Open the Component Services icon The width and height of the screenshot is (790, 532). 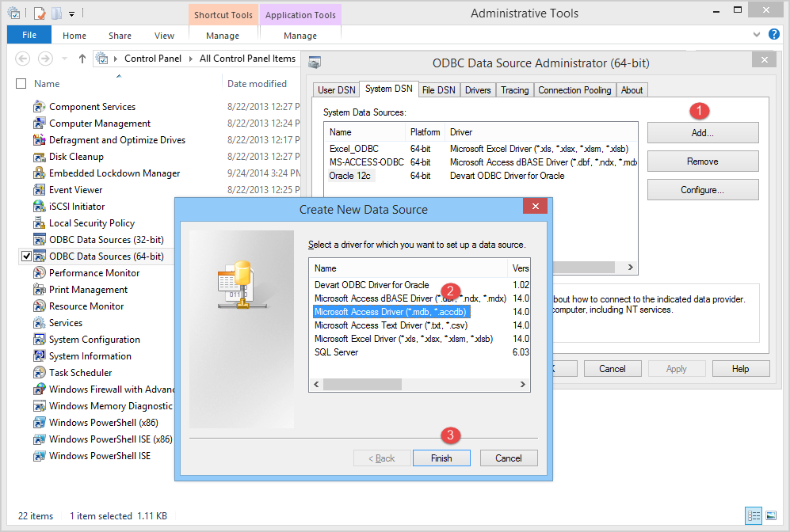(40, 107)
